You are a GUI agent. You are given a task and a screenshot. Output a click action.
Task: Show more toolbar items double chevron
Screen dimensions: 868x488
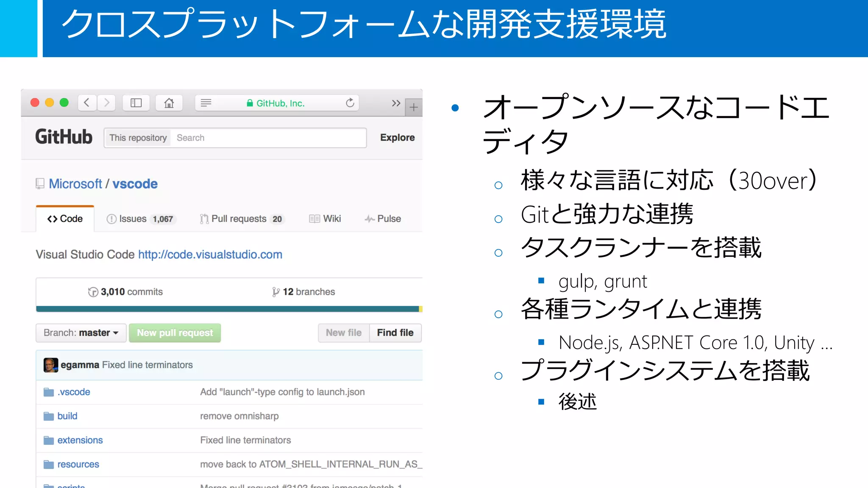tap(396, 103)
